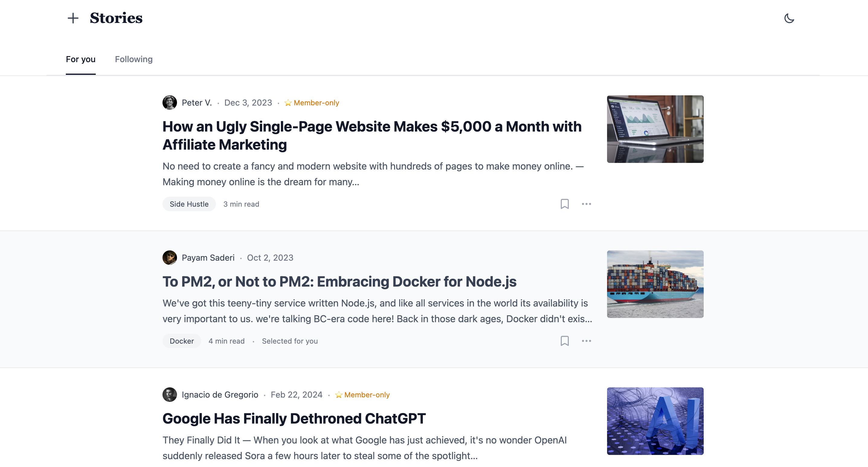Select the For you tab
868x467 pixels.
pyautogui.click(x=81, y=59)
